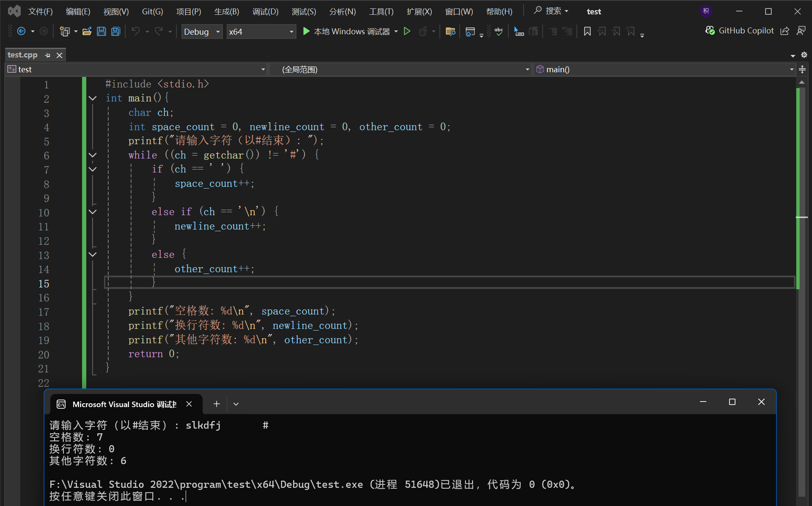
Task: Click the Open File folder icon
Action: click(87, 31)
